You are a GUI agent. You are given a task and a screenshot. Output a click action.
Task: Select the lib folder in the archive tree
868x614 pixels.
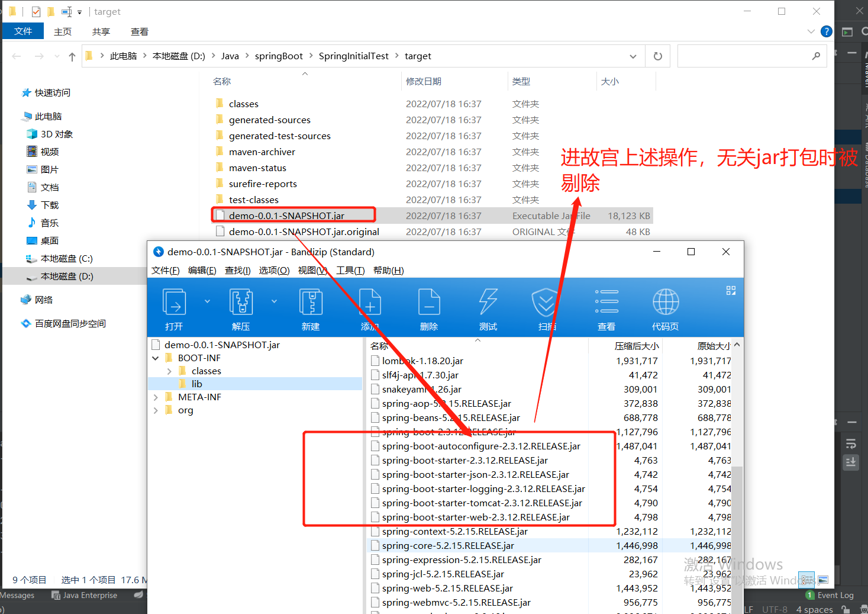pos(197,384)
